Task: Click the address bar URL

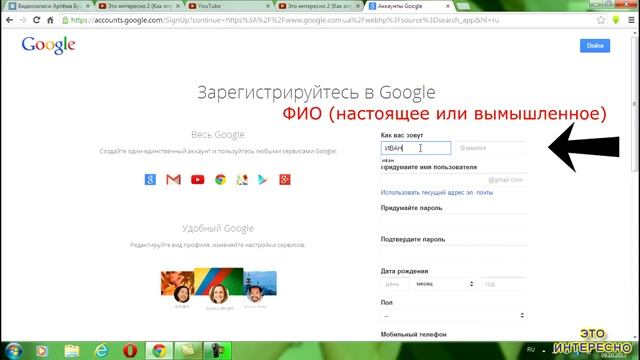Action: (x=284, y=20)
